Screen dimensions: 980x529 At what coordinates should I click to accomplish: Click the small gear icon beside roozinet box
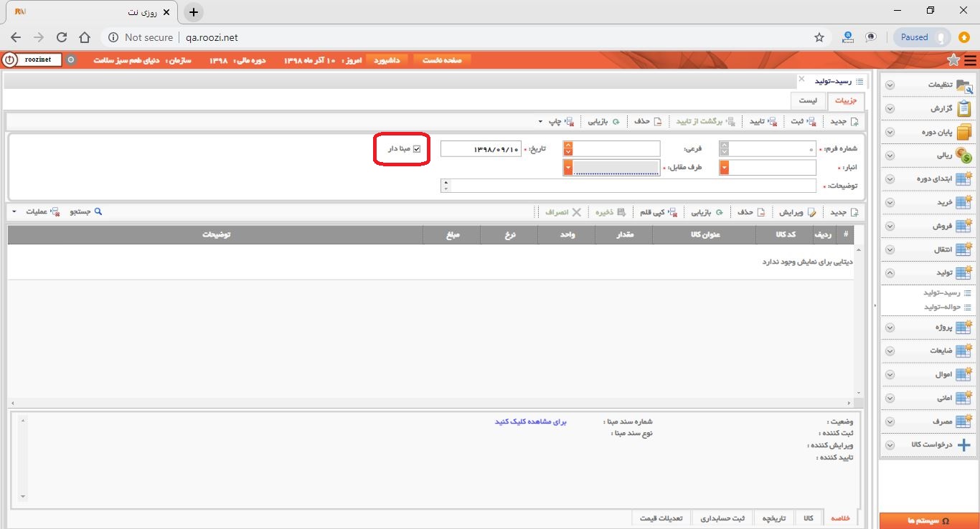click(70, 60)
